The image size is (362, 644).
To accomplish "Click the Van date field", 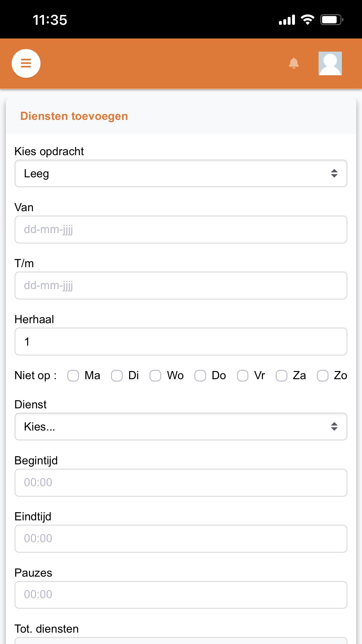I will (x=181, y=230).
